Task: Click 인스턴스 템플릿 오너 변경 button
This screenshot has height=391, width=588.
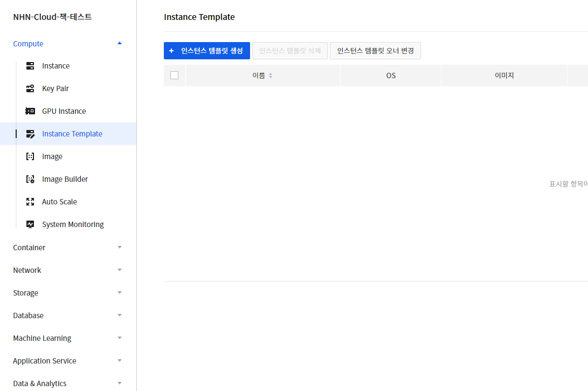Action: [375, 50]
